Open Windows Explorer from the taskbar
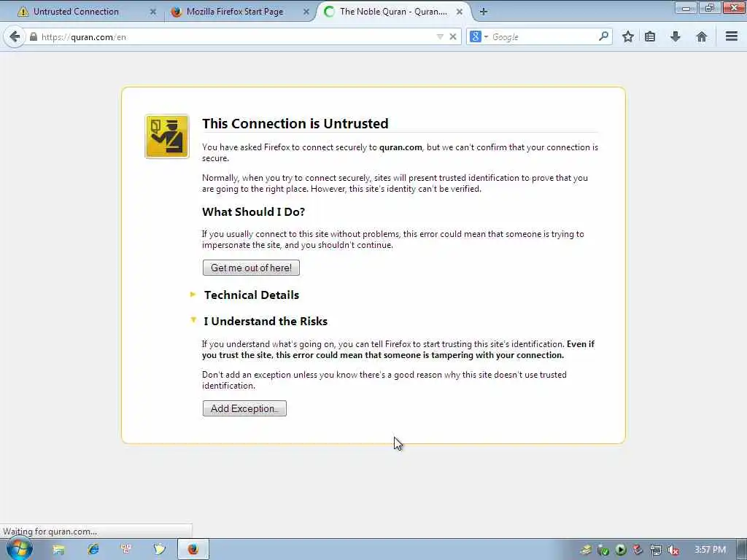The height and width of the screenshot is (560, 747). pos(58,550)
